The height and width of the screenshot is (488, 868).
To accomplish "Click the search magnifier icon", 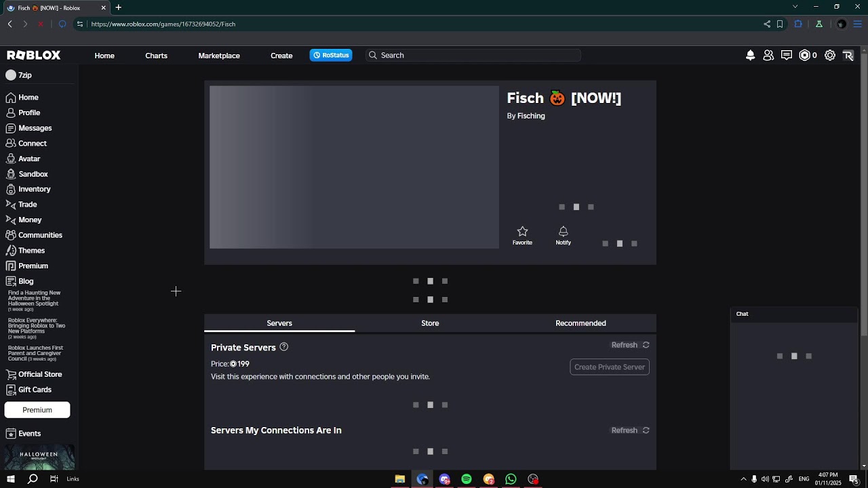I will [x=373, y=56].
